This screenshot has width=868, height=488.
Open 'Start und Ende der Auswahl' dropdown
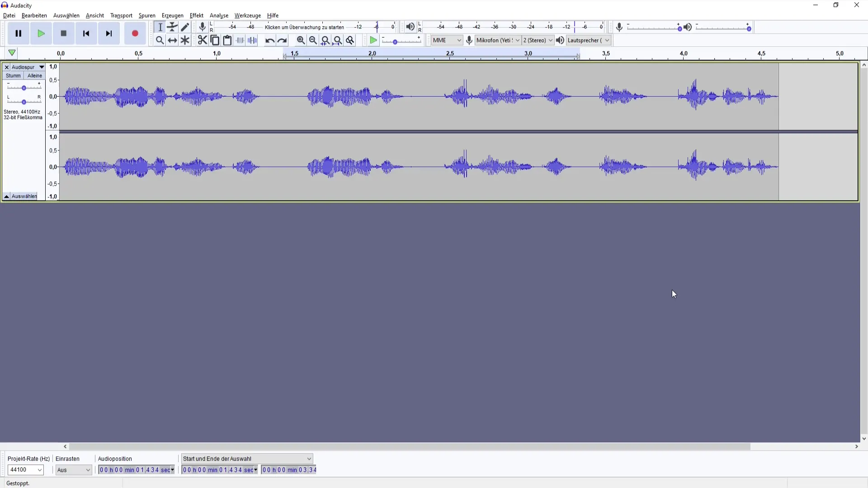pyautogui.click(x=247, y=459)
